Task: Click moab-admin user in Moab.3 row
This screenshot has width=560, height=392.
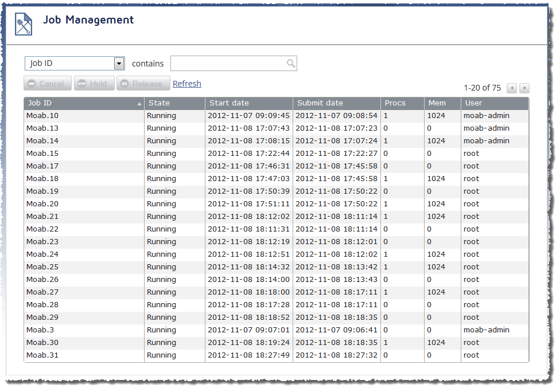Action: click(x=487, y=330)
